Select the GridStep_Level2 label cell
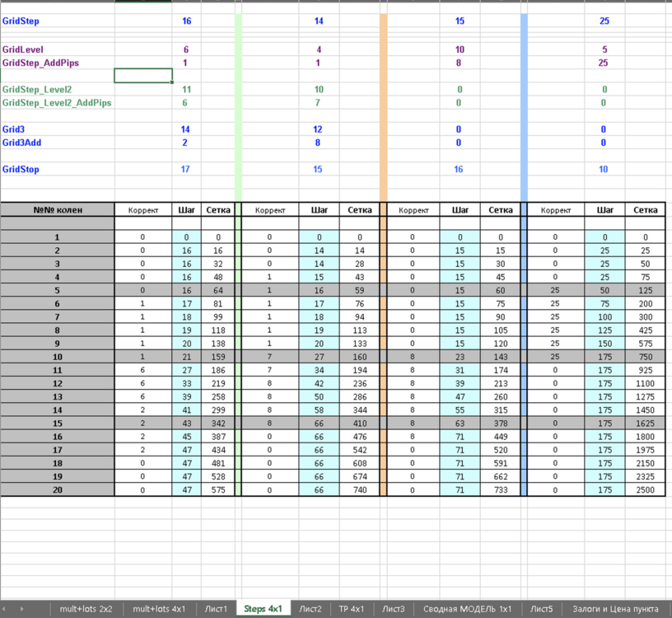 point(58,89)
